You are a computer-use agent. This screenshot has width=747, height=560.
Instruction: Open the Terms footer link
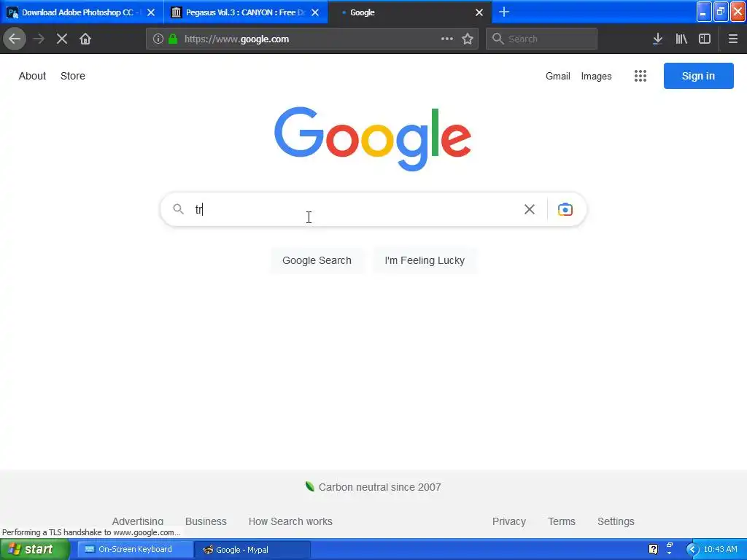562,521
